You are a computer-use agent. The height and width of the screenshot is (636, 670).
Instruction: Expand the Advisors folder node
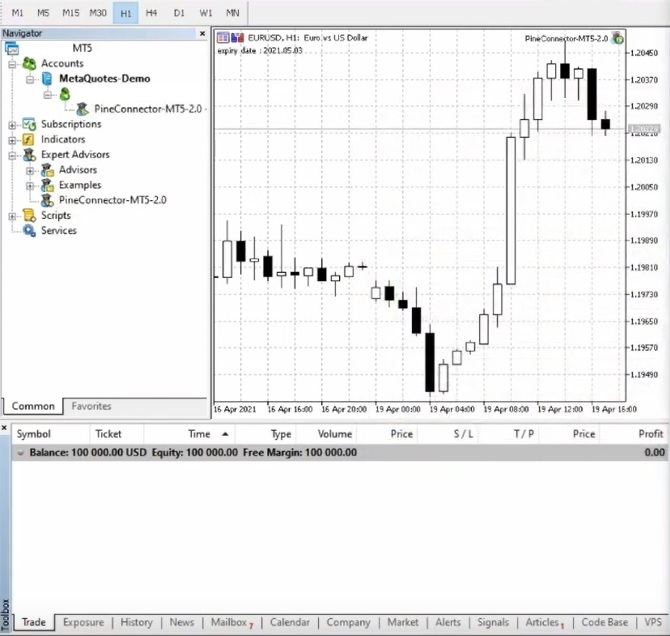[x=30, y=171]
